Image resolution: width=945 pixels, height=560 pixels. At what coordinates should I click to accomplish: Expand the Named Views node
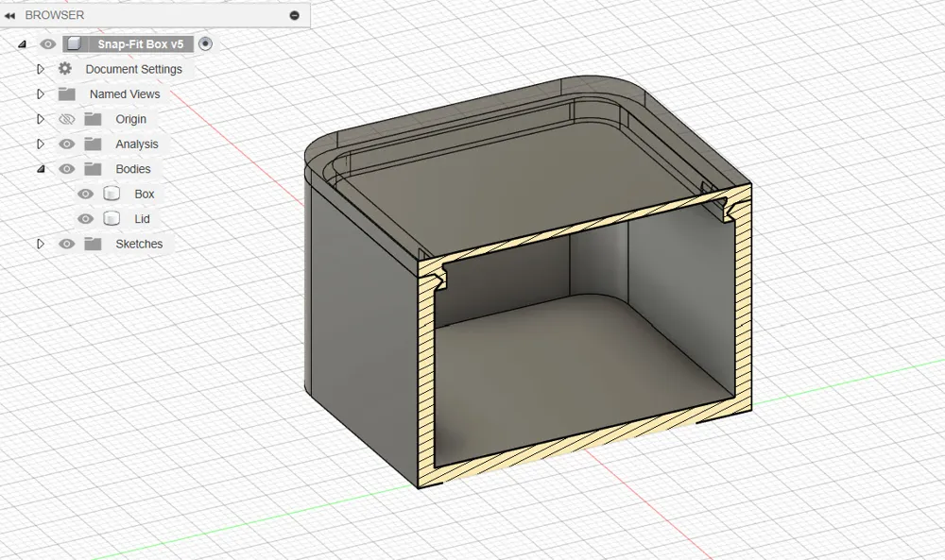click(x=41, y=93)
